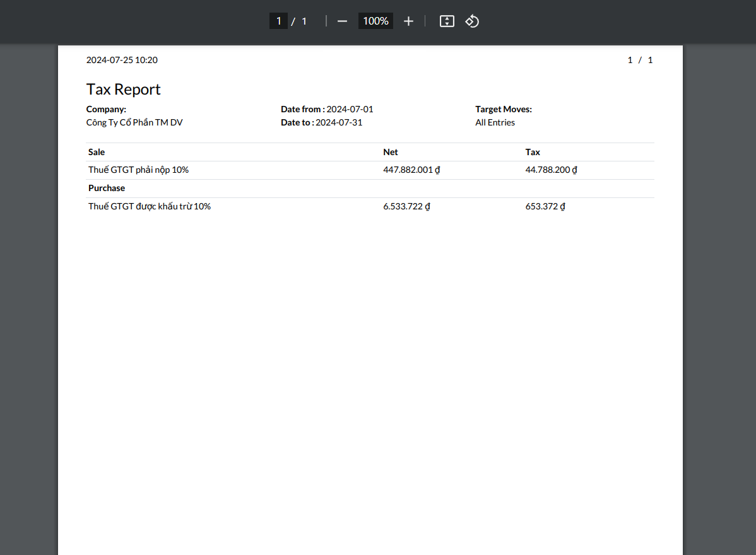
Task: Click the fit to page icon
Action: click(x=447, y=21)
